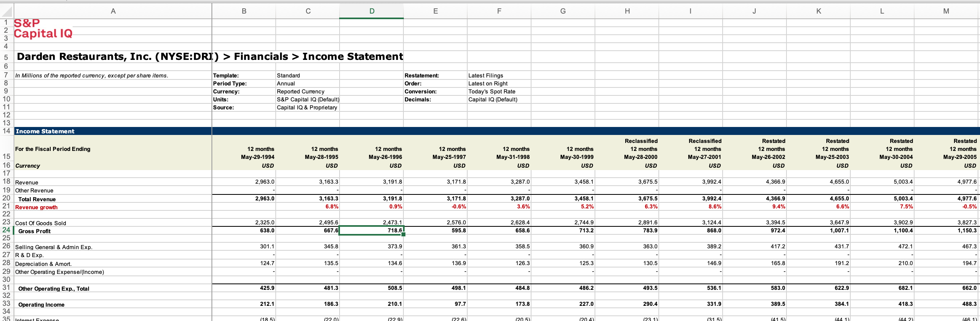Select 'For the Fiscal Period Ending' cell
980x321 pixels.
coord(53,149)
